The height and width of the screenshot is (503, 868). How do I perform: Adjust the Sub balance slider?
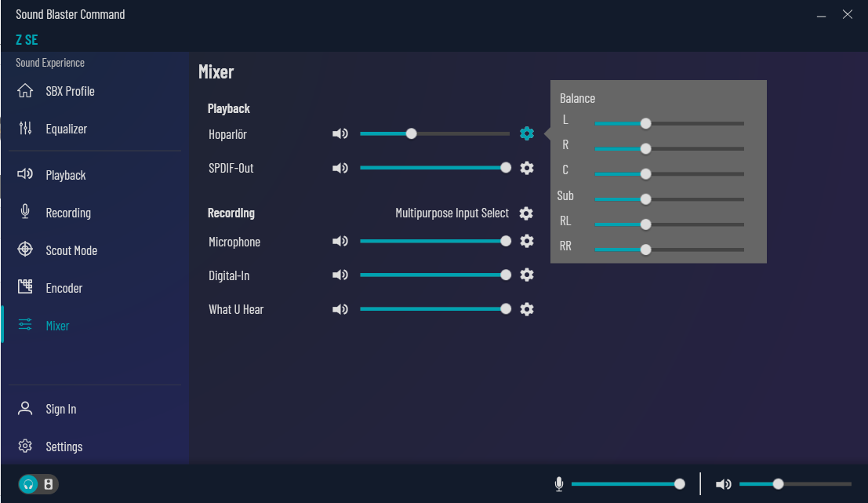coord(670,199)
